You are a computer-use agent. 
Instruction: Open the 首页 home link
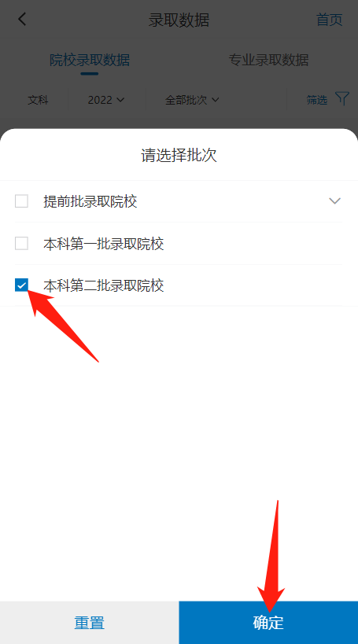tap(329, 20)
